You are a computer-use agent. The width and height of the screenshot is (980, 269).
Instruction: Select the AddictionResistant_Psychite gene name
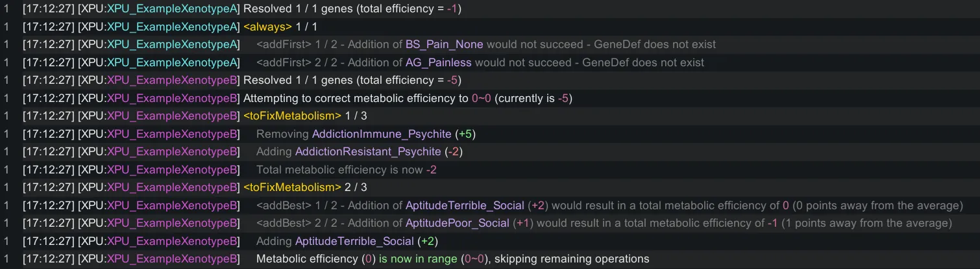point(368,151)
